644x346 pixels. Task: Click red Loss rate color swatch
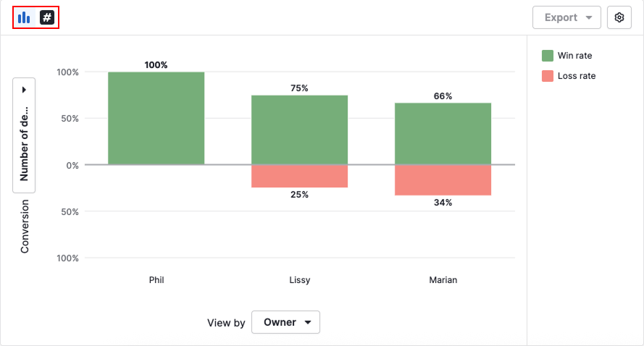[x=548, y=76]
